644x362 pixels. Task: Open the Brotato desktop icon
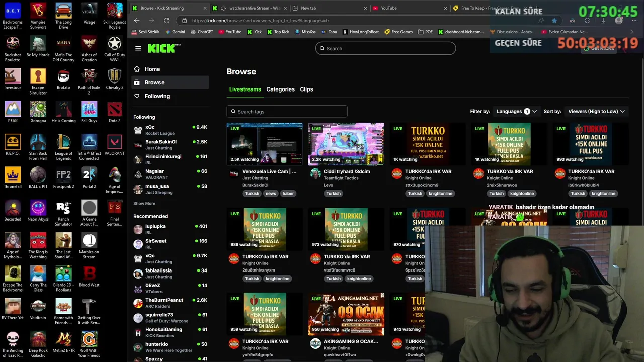[x=63, y=79]
